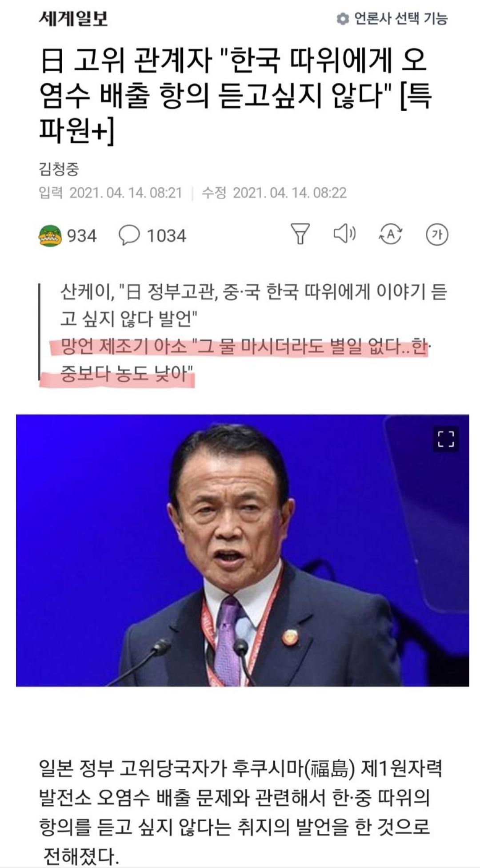Open comments via speech bubble icon

click(129, 235)
